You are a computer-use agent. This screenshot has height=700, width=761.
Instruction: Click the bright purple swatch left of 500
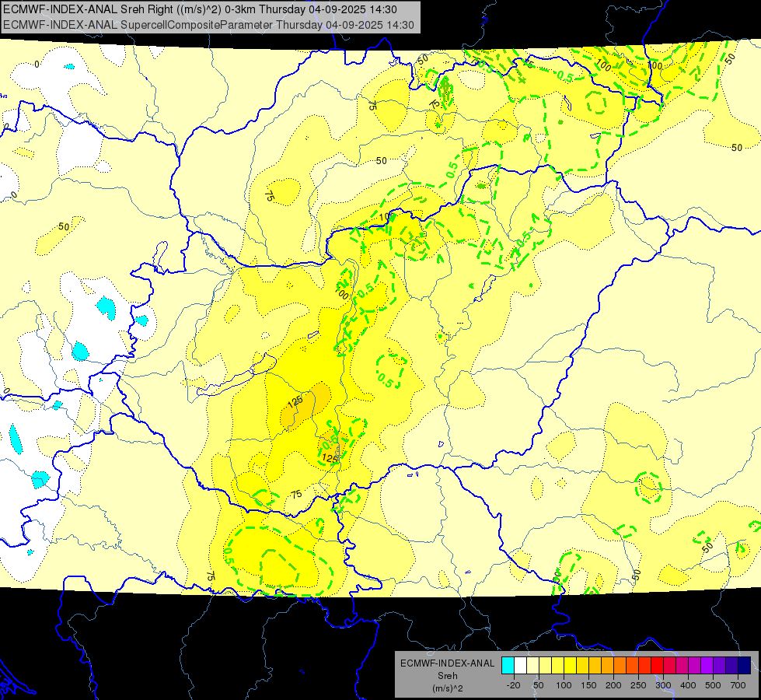(x=707, y=666)
